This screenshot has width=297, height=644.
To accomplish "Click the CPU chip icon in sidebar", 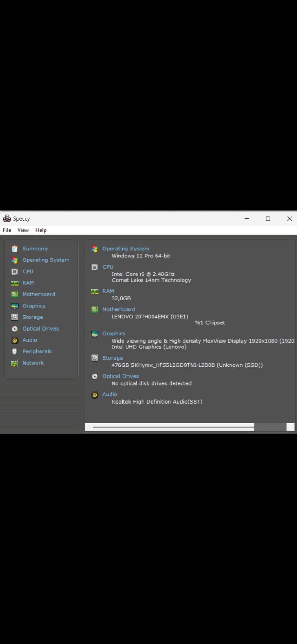I will pyautogui.click(x=15, y=272).
